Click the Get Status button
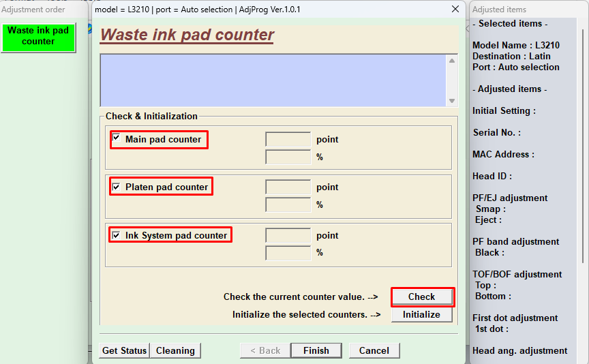Screen dimensions: 589x364 (124, 350)
